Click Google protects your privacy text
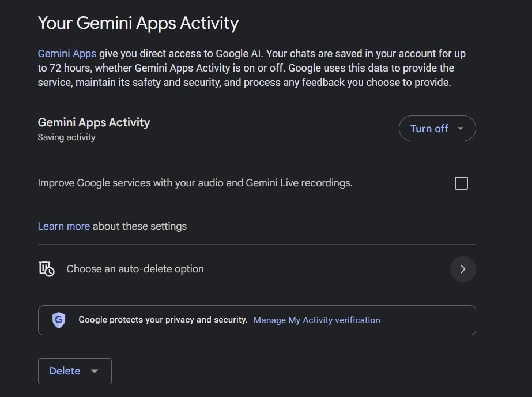This screenshot has height=397, width=532. [163, 320]
